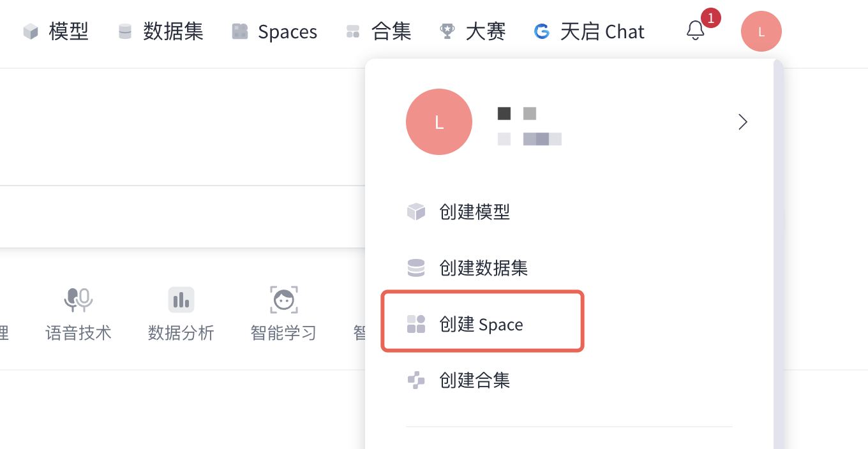Click the trophy icon beside 大赛
The image size is (868, 449).
coord(447,31)
